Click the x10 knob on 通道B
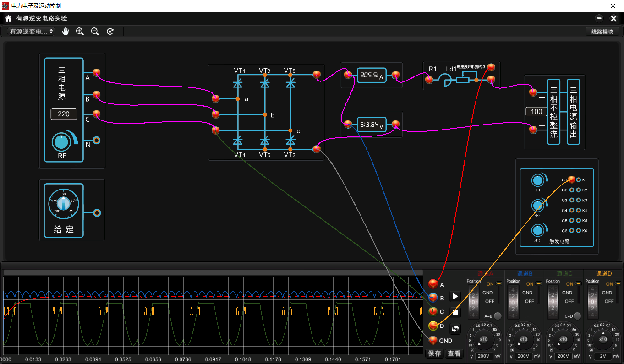 pyautogui.click(x=524, y=339)
